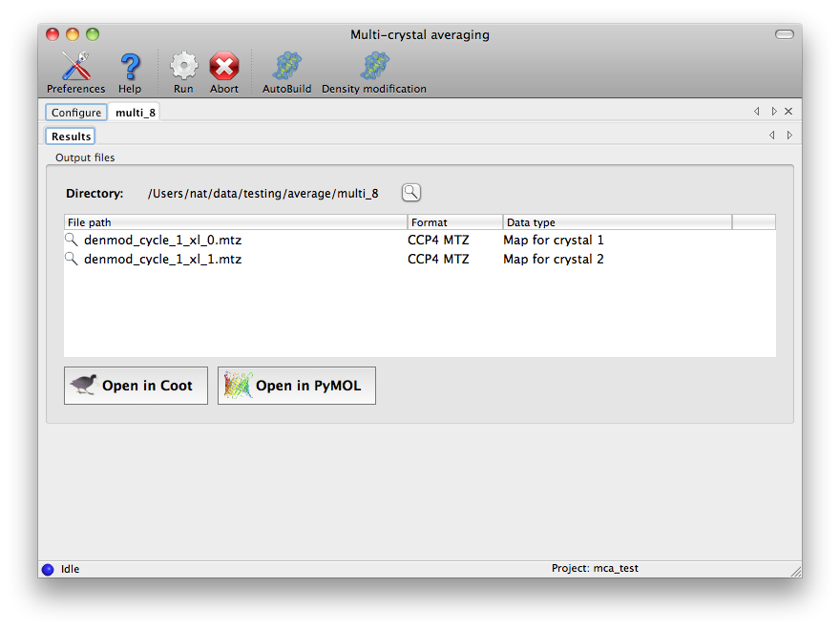Click the Open in PyMOL button

coord(296,386)
